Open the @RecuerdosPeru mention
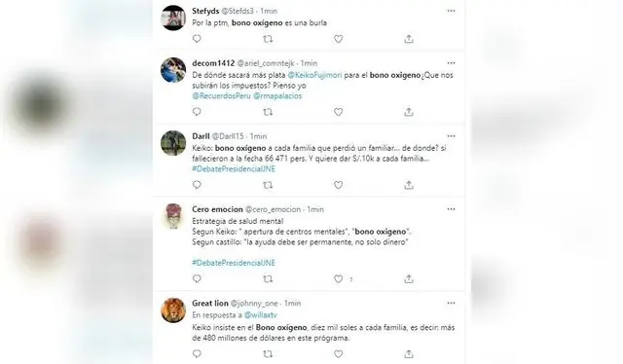Image resolution: width=623 pixels, height=364 pixels. 221,95
